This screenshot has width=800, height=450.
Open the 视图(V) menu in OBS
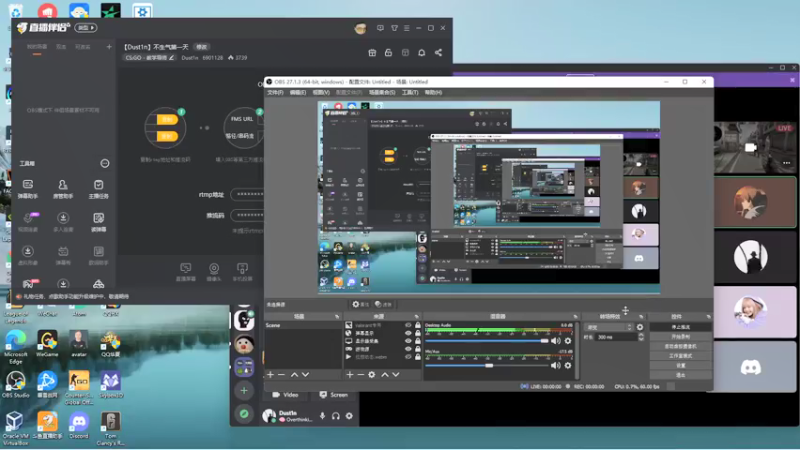[321, 92]
